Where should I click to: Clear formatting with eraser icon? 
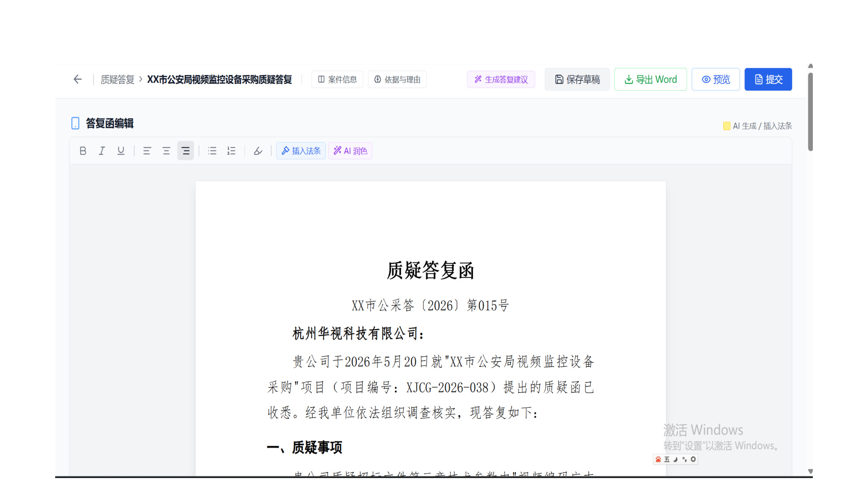258,151
